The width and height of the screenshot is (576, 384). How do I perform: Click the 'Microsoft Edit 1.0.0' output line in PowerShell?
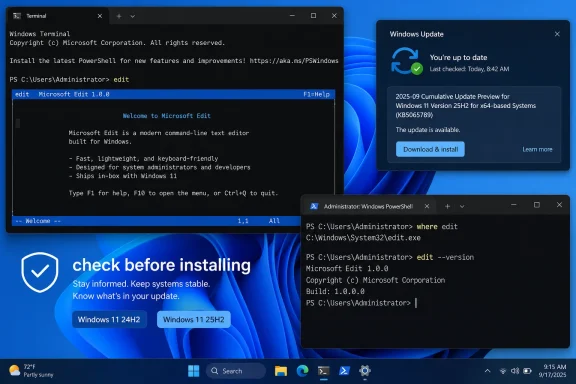(347, 269)
